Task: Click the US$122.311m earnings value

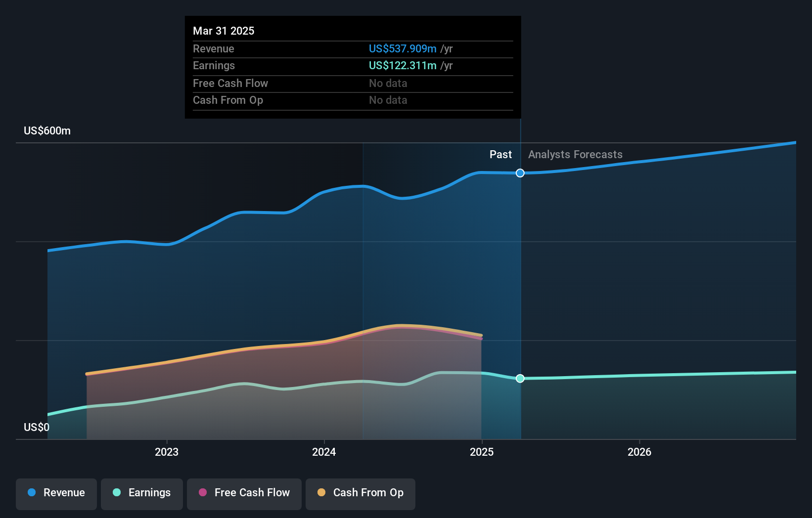Action: click(x=403, y=65)
